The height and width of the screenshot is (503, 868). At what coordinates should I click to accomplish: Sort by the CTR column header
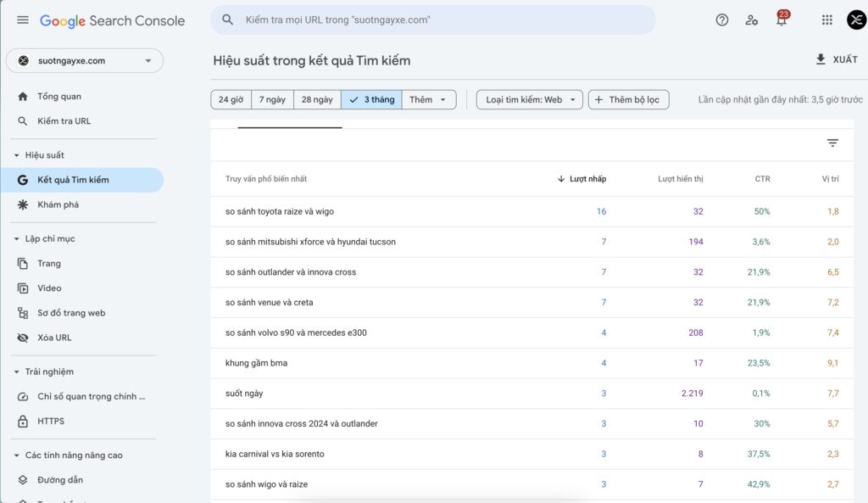(762, 179)
